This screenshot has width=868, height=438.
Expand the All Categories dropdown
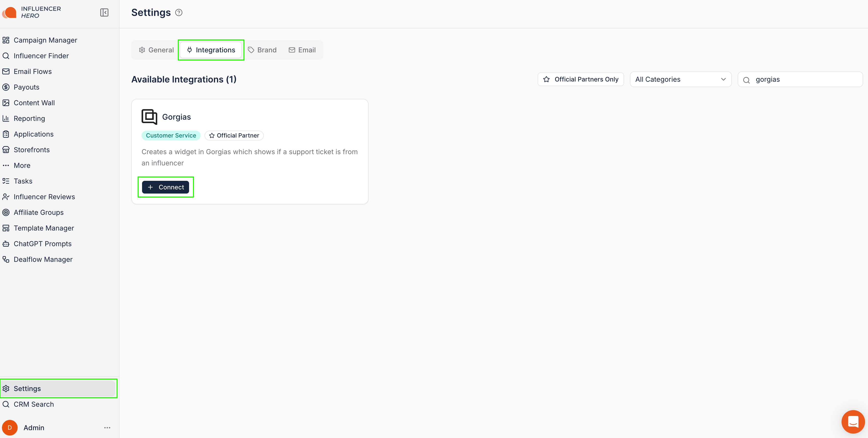[x=680, y=80]
